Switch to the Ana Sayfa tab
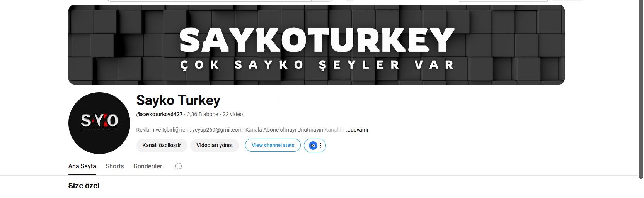This screenshot has width=644, height=198. [82, 166]
